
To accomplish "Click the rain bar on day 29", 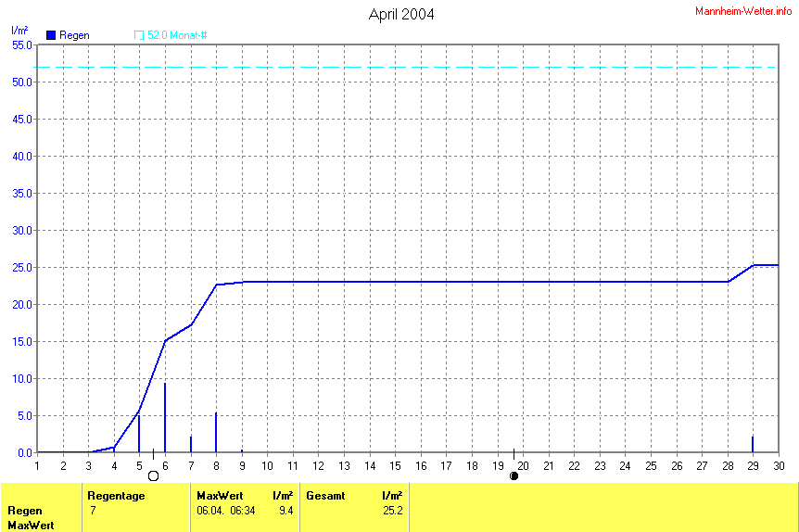I will tap(753, 444).
